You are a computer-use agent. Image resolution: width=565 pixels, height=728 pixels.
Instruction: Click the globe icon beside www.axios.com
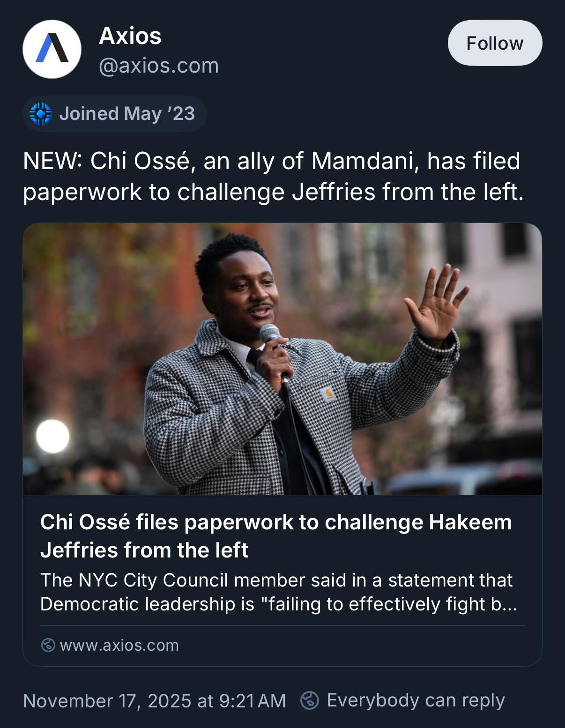click(x=48, y=645)
